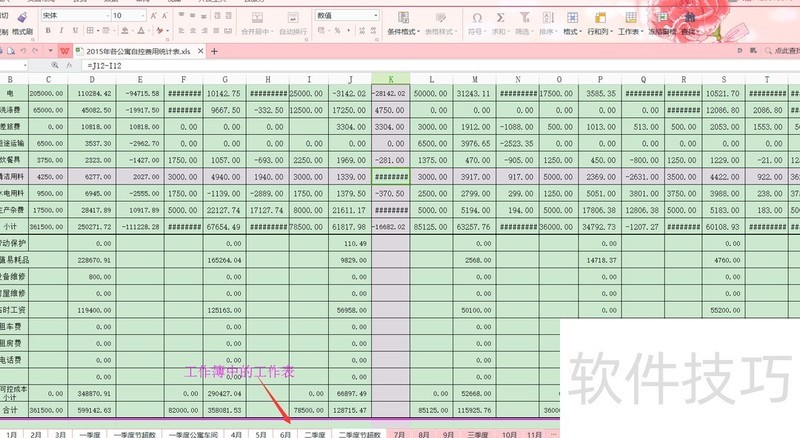Click the 合并居中 merge and center icon
800x438 pixels.
pos(257,18)
